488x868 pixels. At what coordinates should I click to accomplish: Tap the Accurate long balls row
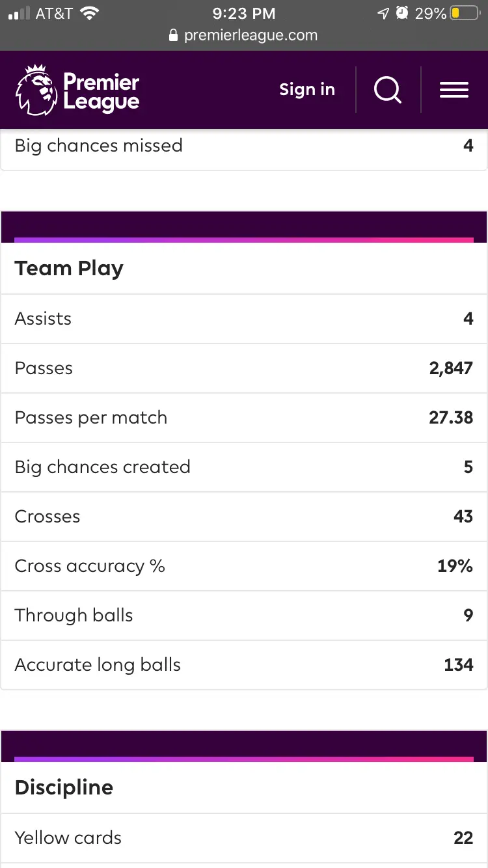click(x=244, y=665)
